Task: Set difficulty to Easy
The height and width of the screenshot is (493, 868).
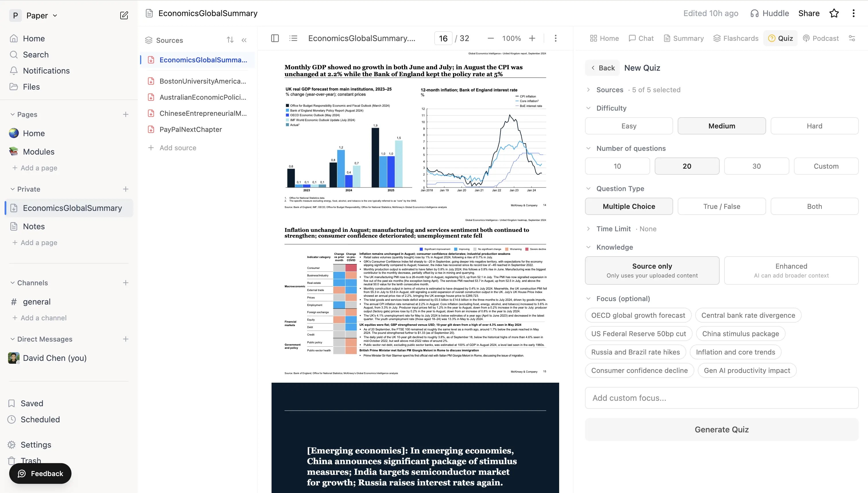Action: click(x=629, y=126)
